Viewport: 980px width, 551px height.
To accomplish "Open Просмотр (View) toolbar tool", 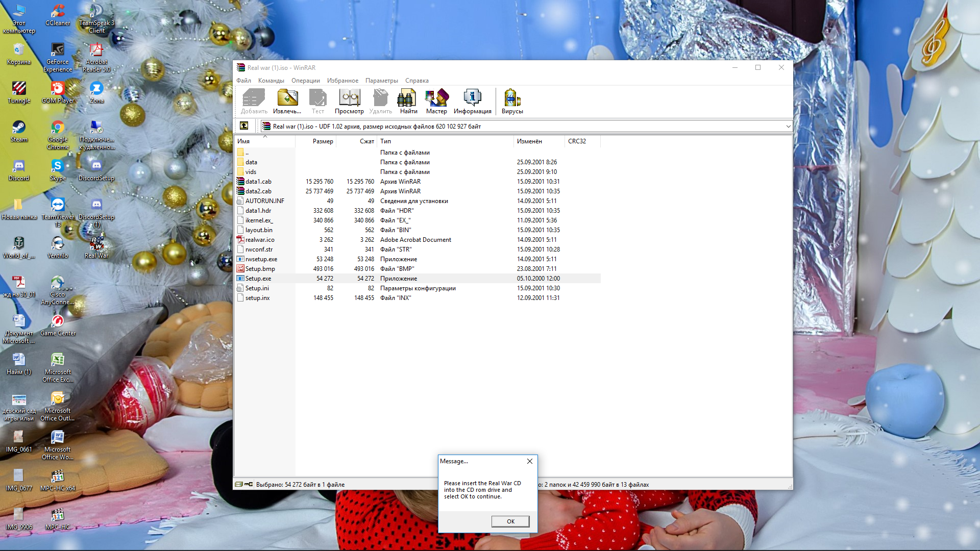I will [349, 101].
